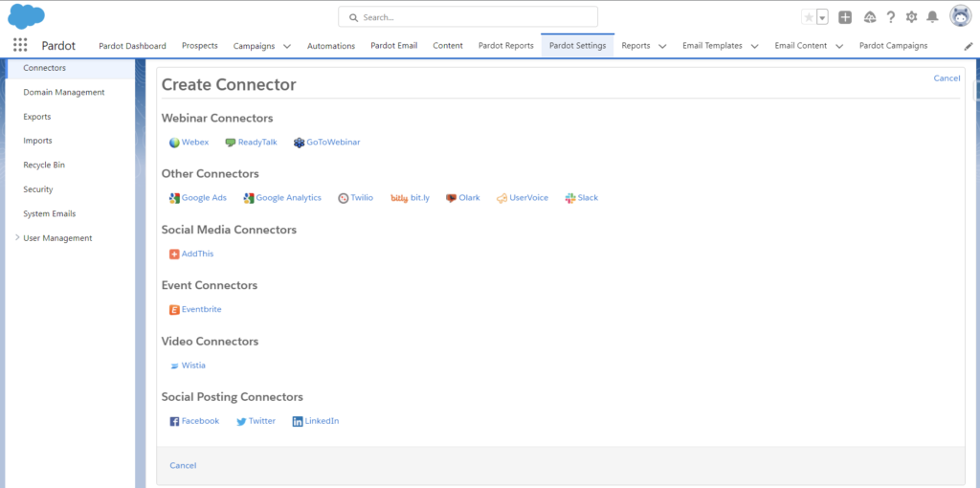
Task: Open the notifications bell
Action: point(932,17)
